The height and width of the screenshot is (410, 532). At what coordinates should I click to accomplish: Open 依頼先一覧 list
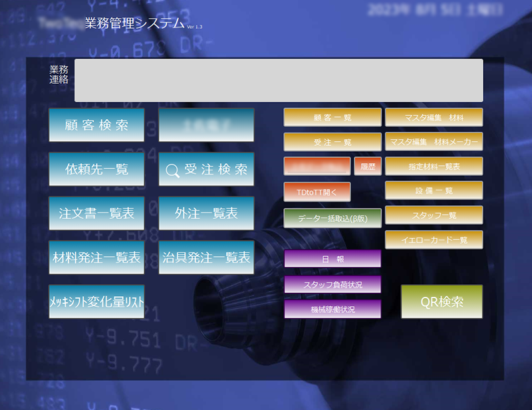(x=96, y=169)
